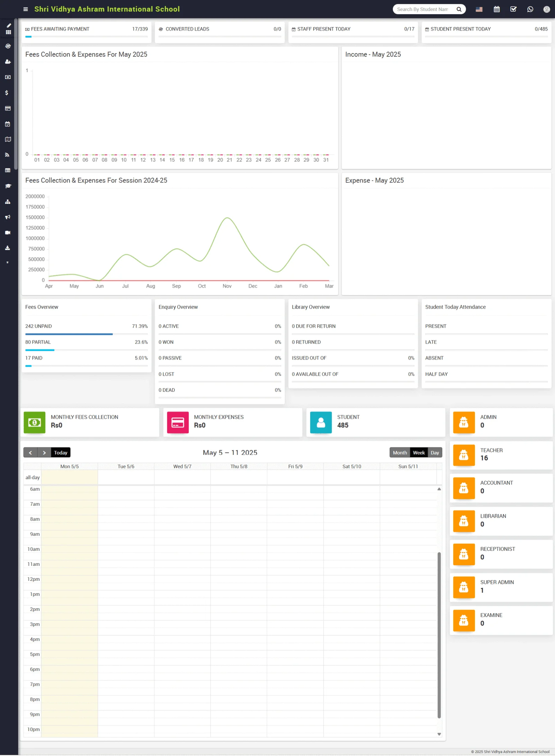
Task: Switch calendar view to Month
Action: point(400,453)
